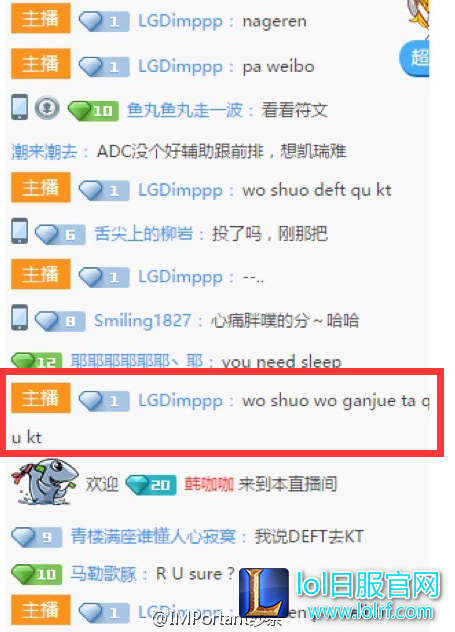
Task: Click the level 10 green gem badge of 鱼丸鱼丸走一波
Action: coord(93,110)
